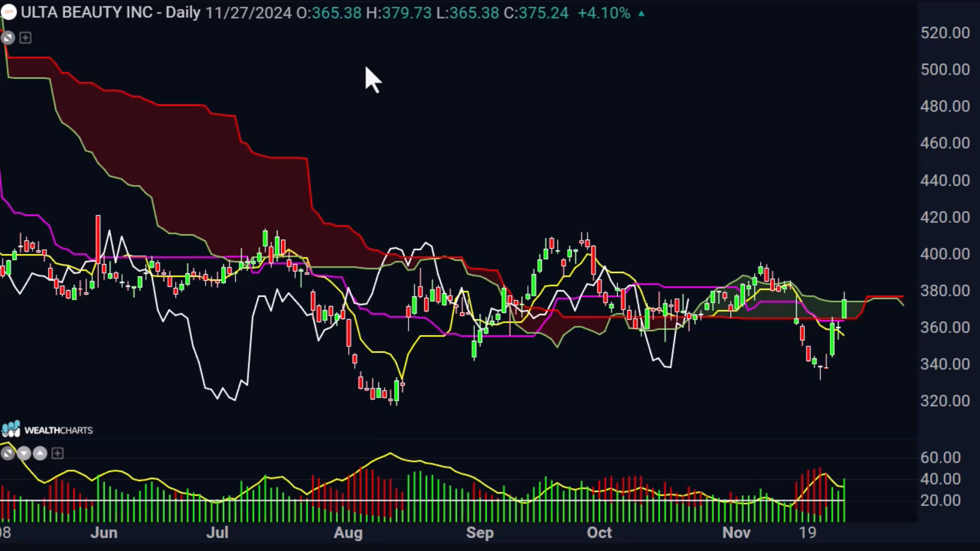The width and height of the screenshot is (980, 551).
Task: Move the indicator pane up
Action: click(40, 453)
